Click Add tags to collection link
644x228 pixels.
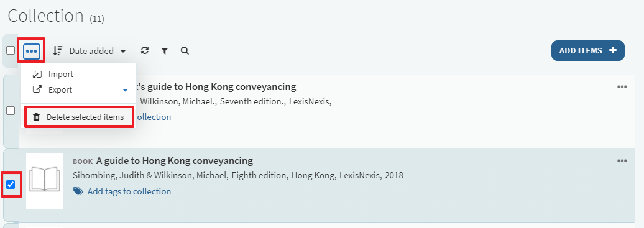[x=129, y=191]
